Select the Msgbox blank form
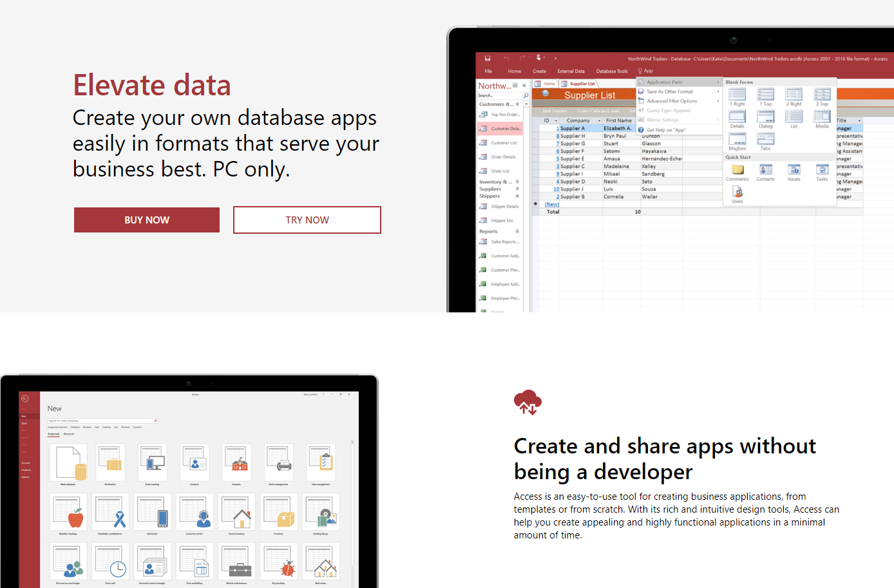 [x=737, y=138]
